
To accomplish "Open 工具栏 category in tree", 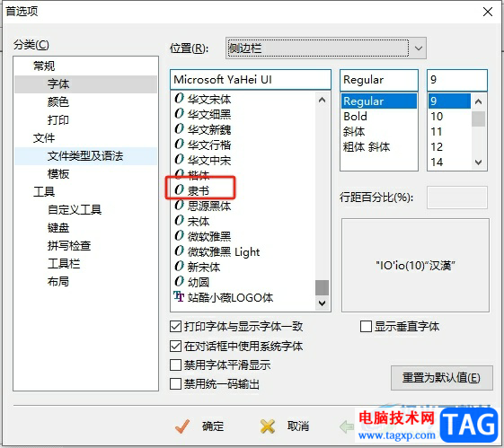I will click(64, 264).
